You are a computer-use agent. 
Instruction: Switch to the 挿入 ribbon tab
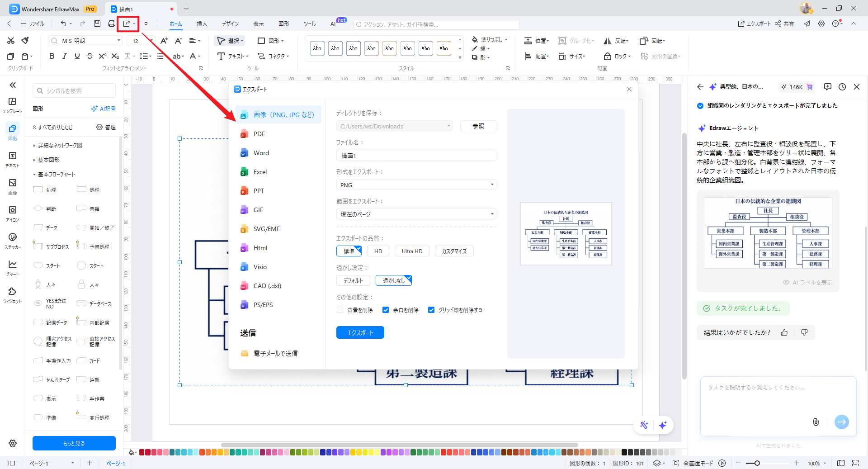pos(202,24)
